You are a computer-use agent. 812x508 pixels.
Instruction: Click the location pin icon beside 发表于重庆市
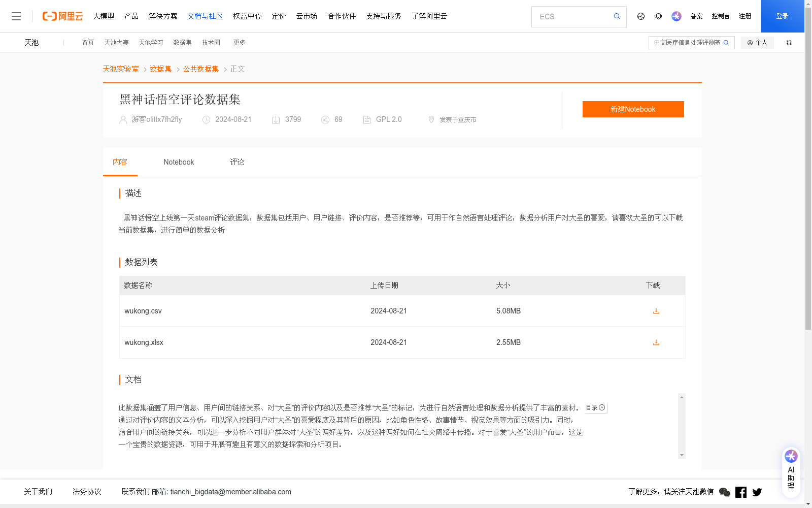coord(431,119)
